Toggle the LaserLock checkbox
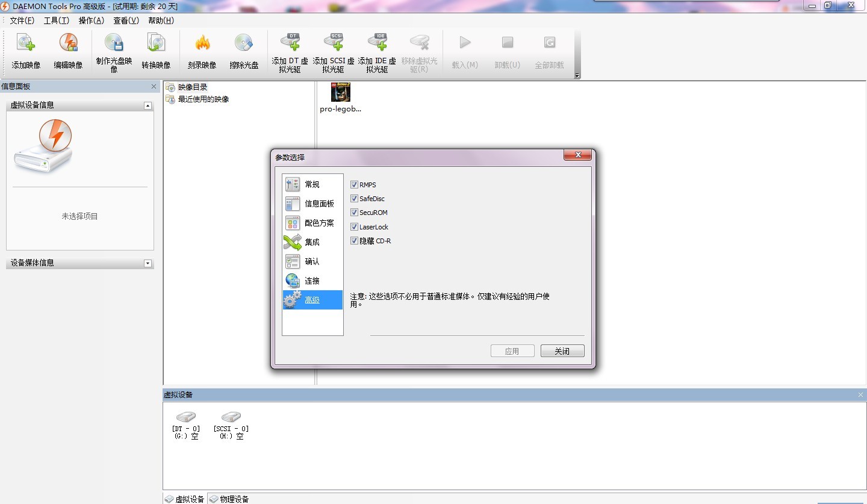The width and height of the screenshot is (867, 504). coord(354,227)
